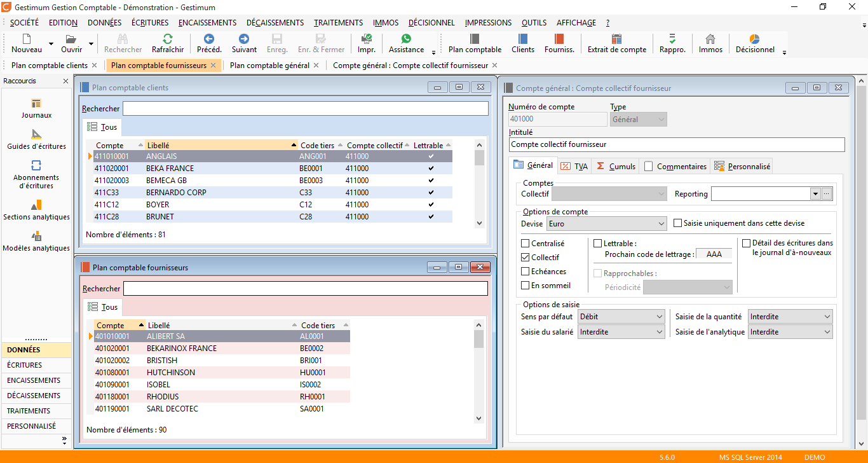Sort fournisseurs list by Code tiers
Image resolution: width=868 pixels, height=463 pixels.
(324, 326)
